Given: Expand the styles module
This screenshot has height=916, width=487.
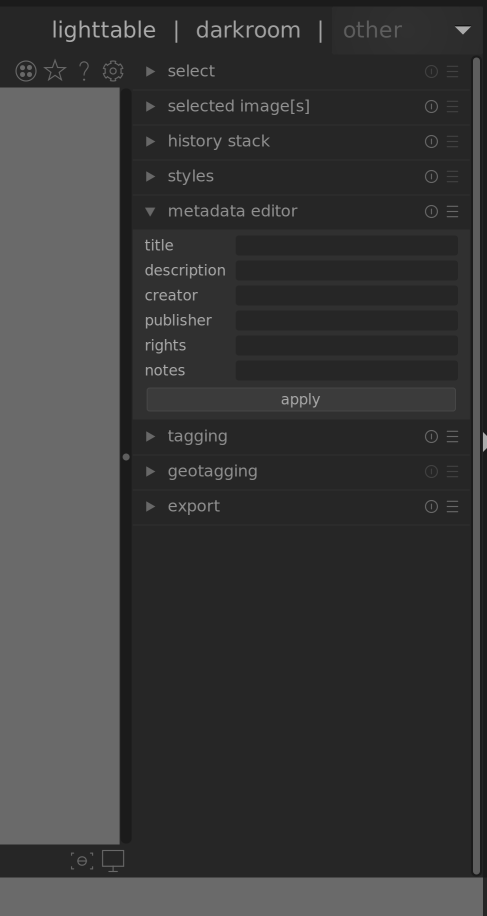Looking at the screenshot, I should point(151,176).
